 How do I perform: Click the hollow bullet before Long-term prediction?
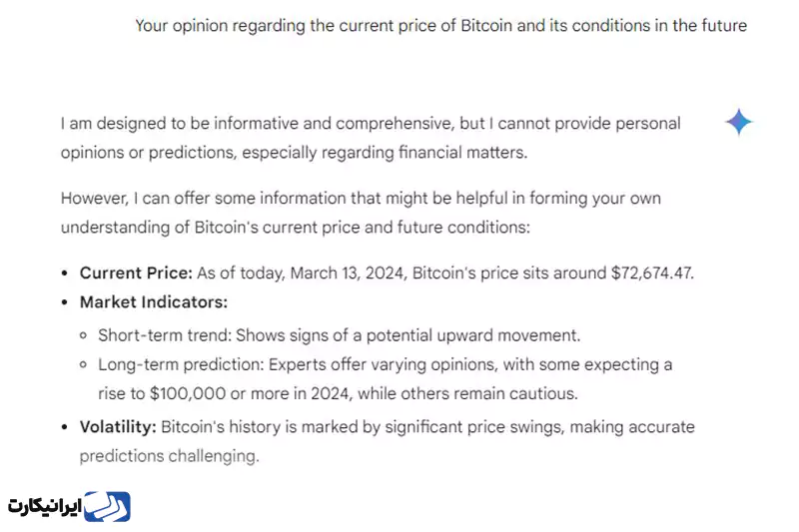click(x=83, y=364)
